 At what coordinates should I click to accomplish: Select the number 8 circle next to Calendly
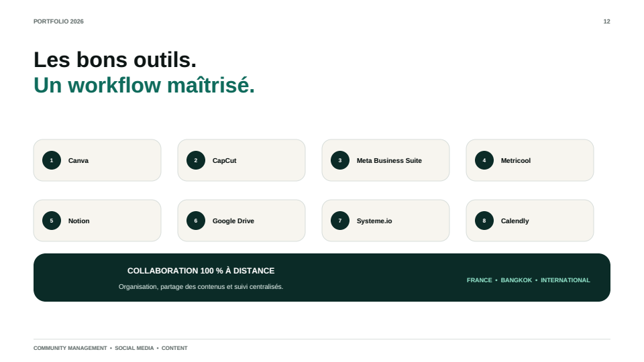coord(484,221)
